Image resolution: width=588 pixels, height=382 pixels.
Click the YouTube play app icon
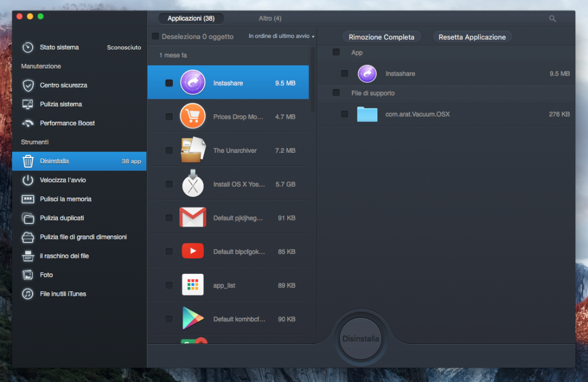[x=193, y=251]
